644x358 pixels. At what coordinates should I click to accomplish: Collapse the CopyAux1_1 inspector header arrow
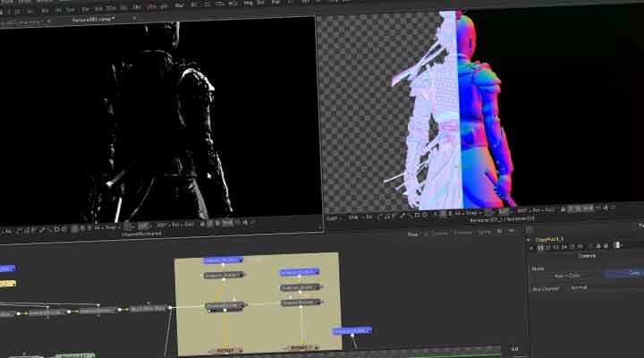pyautogui.click(x=529, y=240)
